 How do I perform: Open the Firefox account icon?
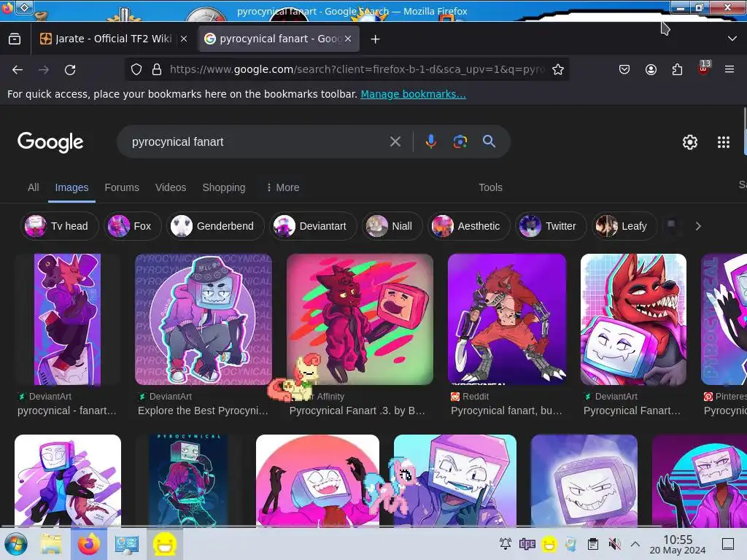(651, 69)
